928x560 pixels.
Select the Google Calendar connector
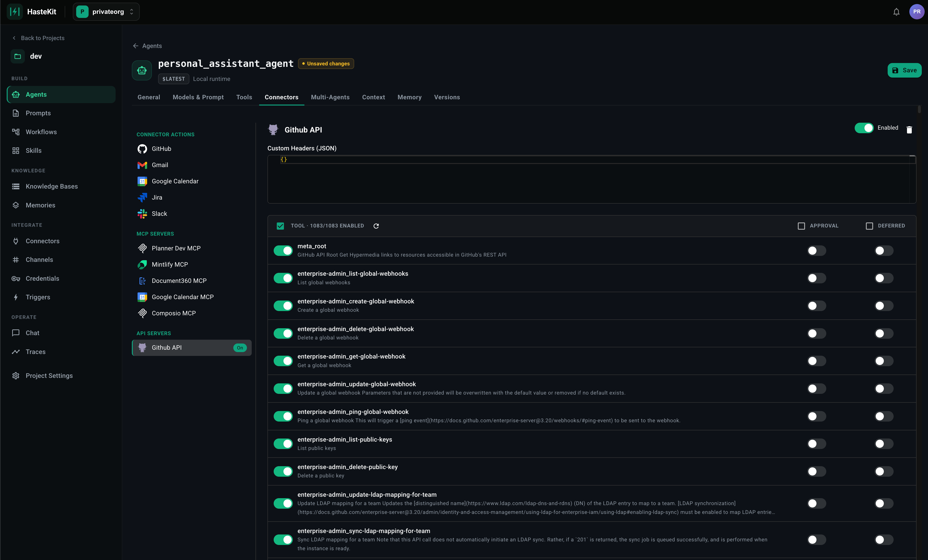click(x=192, y=181)
